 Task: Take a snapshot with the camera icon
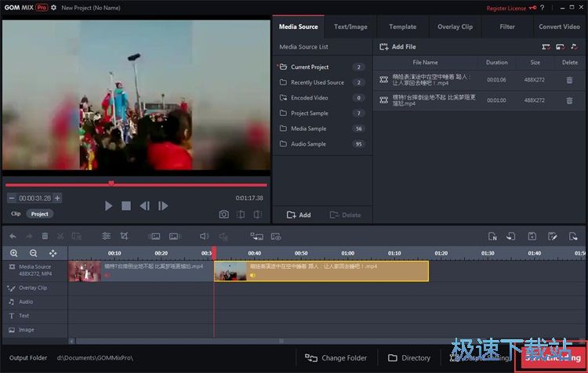(223, 214)
